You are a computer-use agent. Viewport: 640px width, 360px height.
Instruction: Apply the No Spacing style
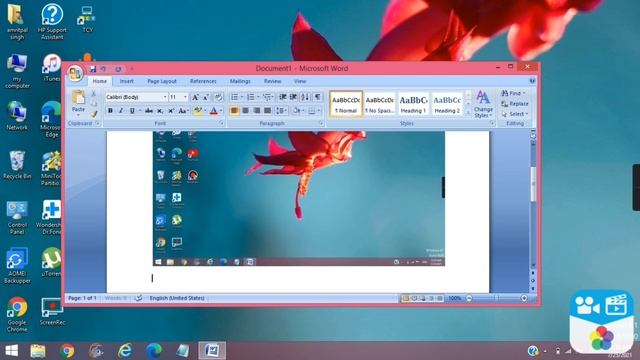[x=380, y=104]
